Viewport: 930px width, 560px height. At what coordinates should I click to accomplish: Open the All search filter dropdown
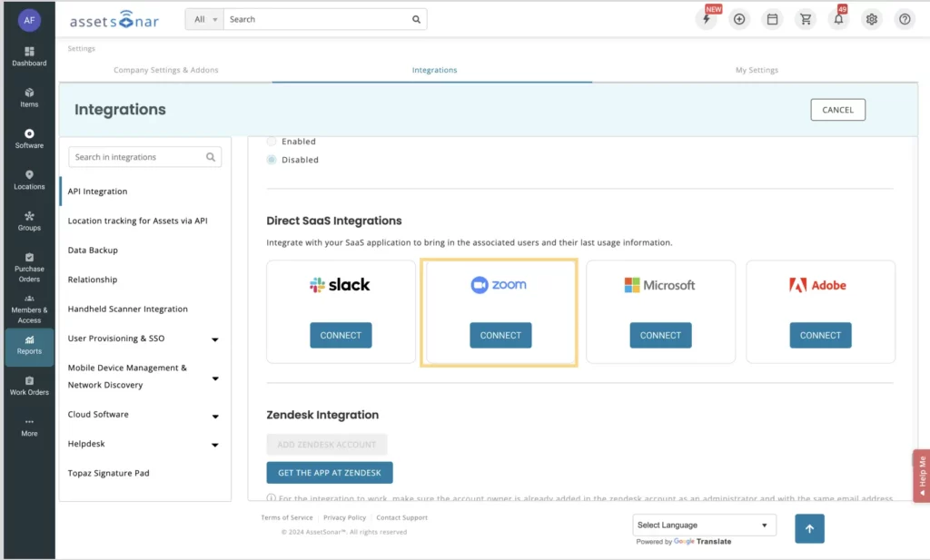click(x=204, y=19)
